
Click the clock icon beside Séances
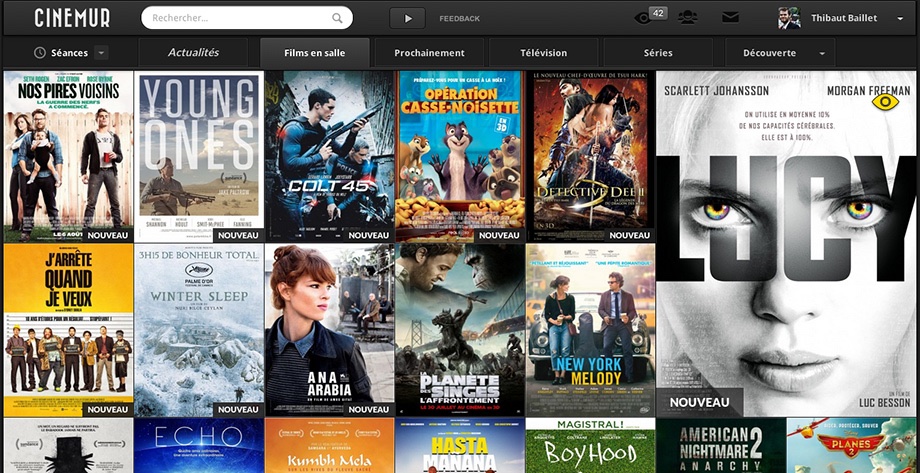[x=40, y=53]
